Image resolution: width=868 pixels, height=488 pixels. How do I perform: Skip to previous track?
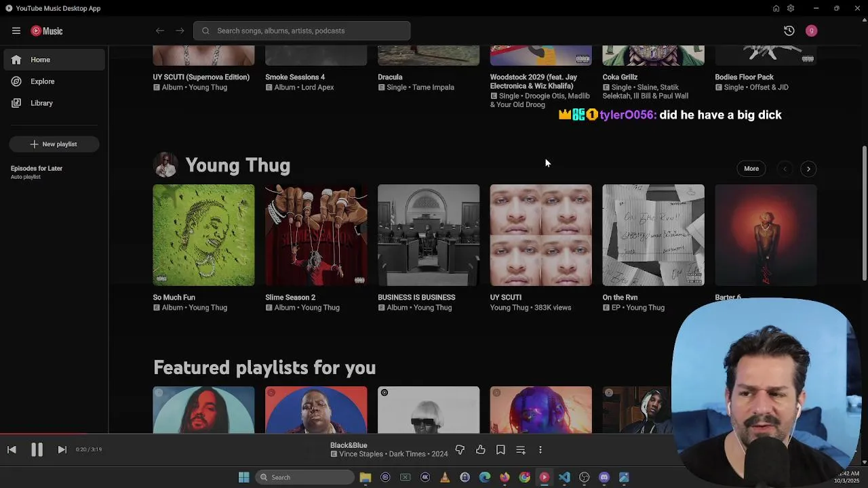pyautogui.click(x=12, y=449)
